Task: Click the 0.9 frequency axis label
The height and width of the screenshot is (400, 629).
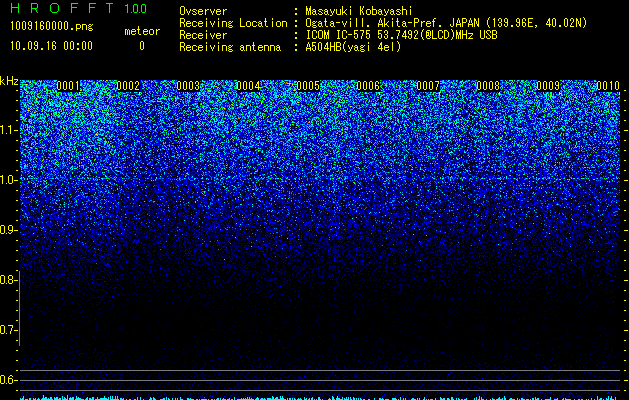Action: 8,230
